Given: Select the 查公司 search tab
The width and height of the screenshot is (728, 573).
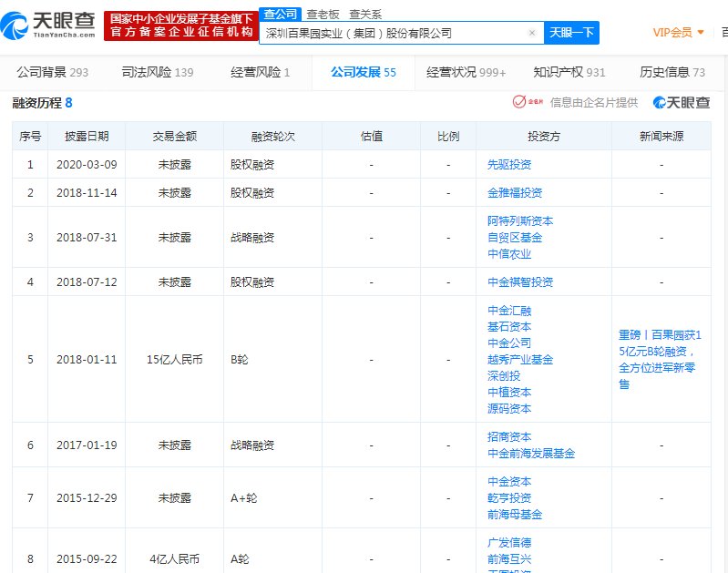Looking at the screenshot, I should tap(280, 15).
